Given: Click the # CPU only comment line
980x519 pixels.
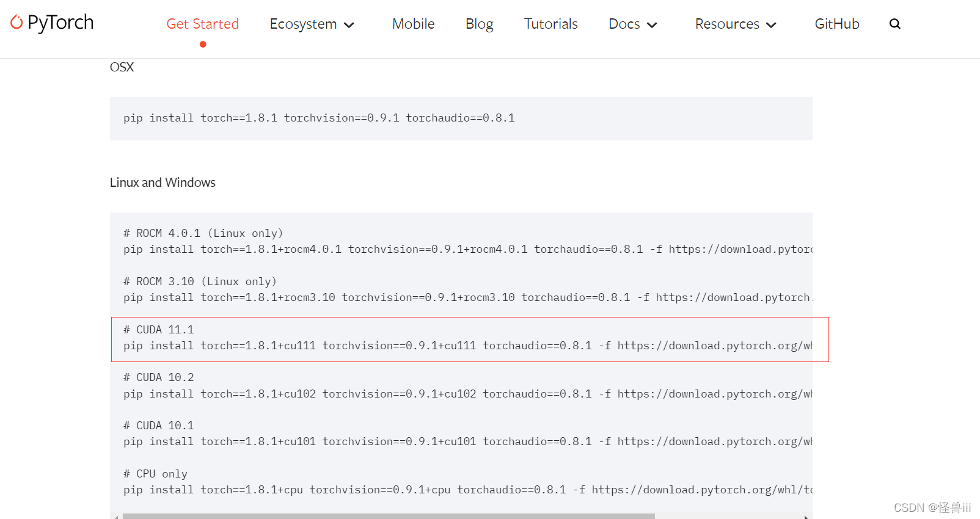Looking at the screenshot, I should (155, 474).
